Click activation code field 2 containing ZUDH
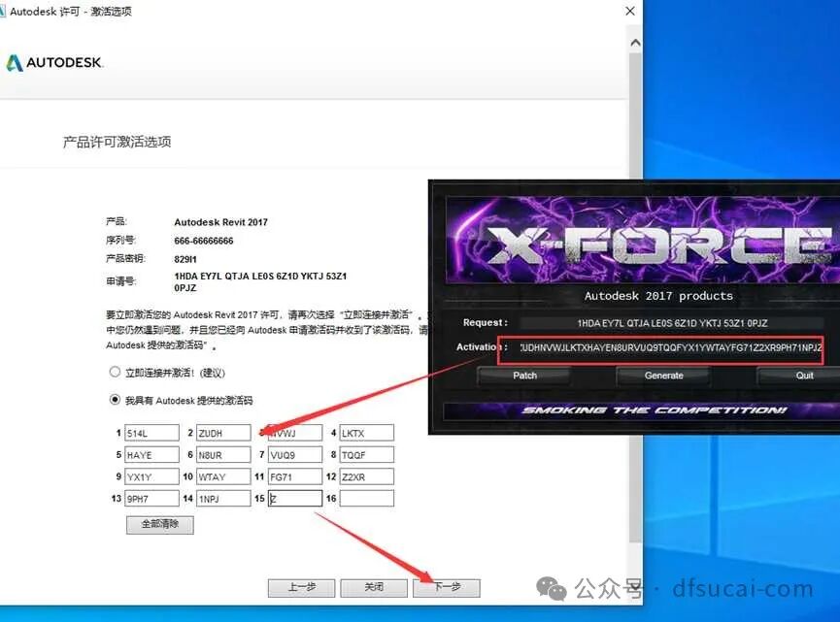This screenshot has width=840, height=622. 223,433
